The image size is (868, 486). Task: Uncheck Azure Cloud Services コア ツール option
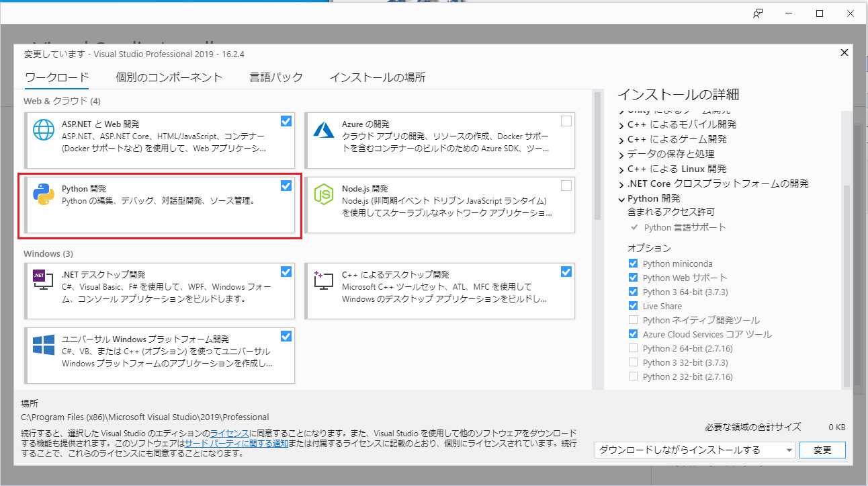tap(633, 334)
